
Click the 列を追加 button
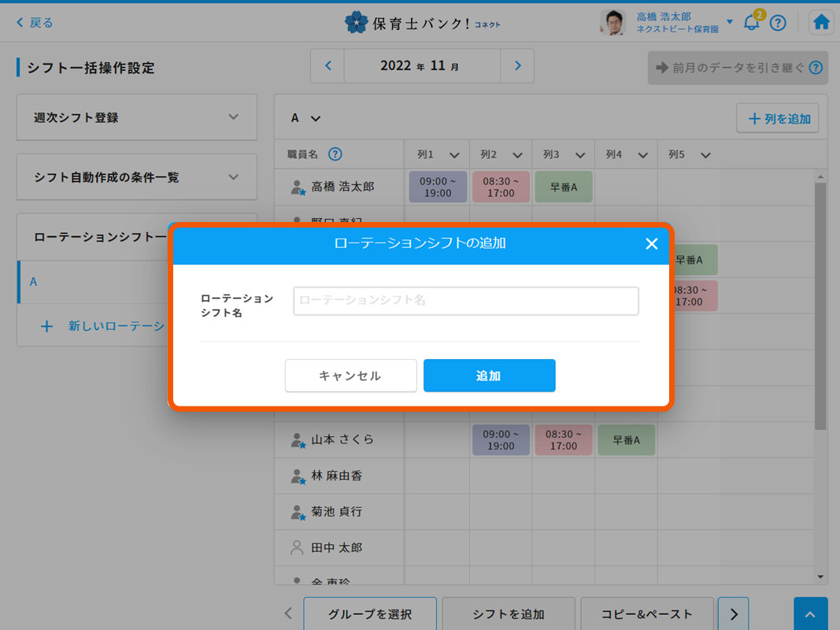(x=778, y=118)
